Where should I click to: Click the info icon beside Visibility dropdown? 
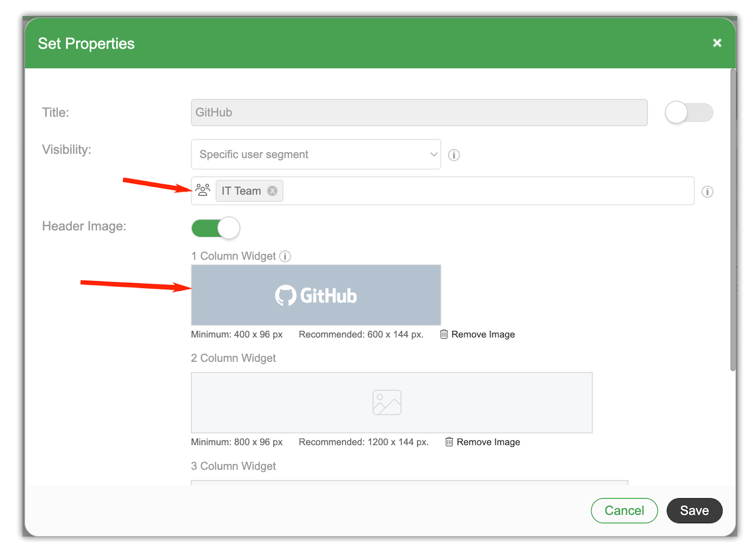tap(454, 155)
